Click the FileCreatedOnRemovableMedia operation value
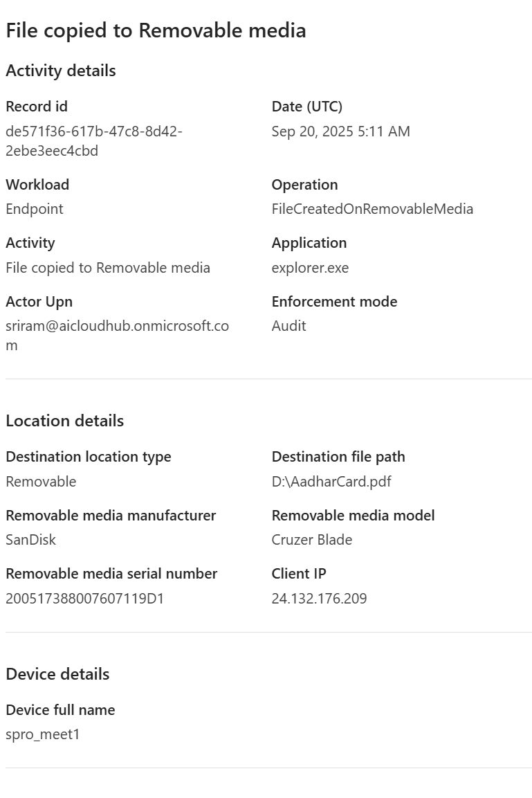Viewport: 532px width, 798px height. click(372, 209)
